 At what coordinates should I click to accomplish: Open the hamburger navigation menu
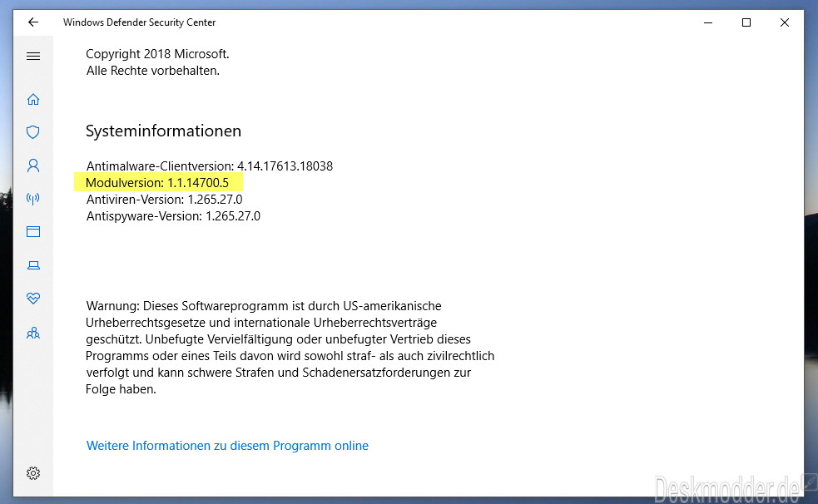tap(33, 56)
